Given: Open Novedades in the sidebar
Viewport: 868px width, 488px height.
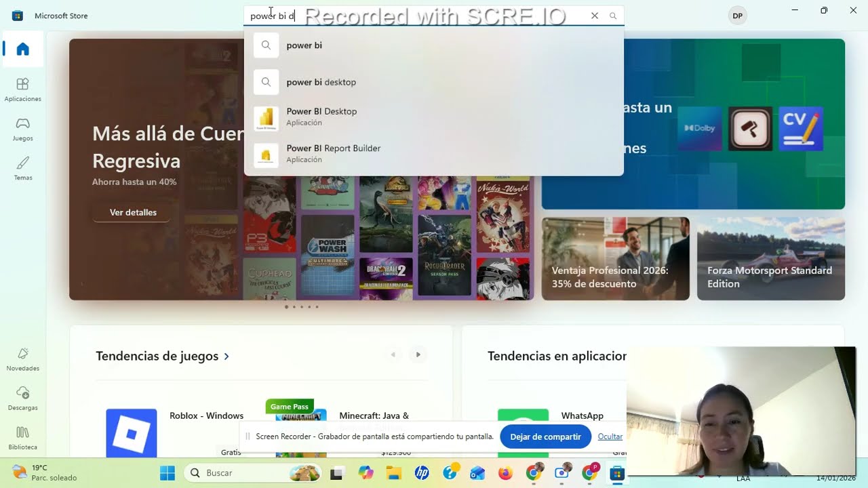Looking at the screenshot, I should pos(23,359).
